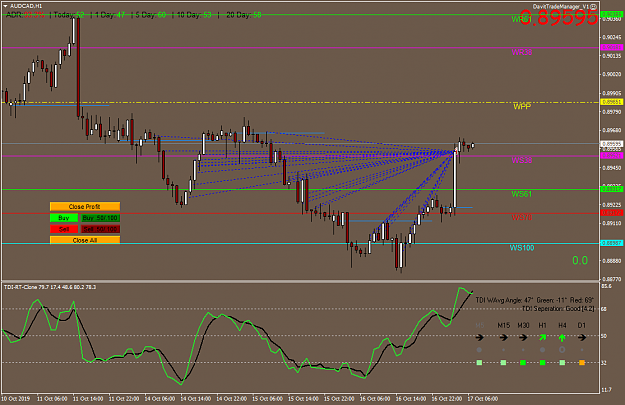Click the yellow WPP price tag on axis

[x=611, y=102]
